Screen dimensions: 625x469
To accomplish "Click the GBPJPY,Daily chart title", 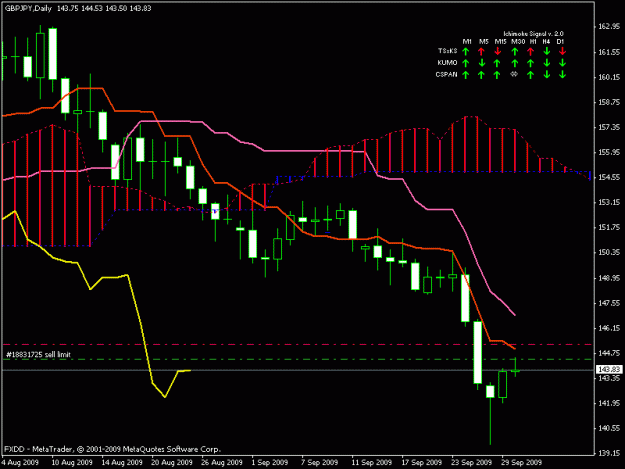I will (28, 8).
